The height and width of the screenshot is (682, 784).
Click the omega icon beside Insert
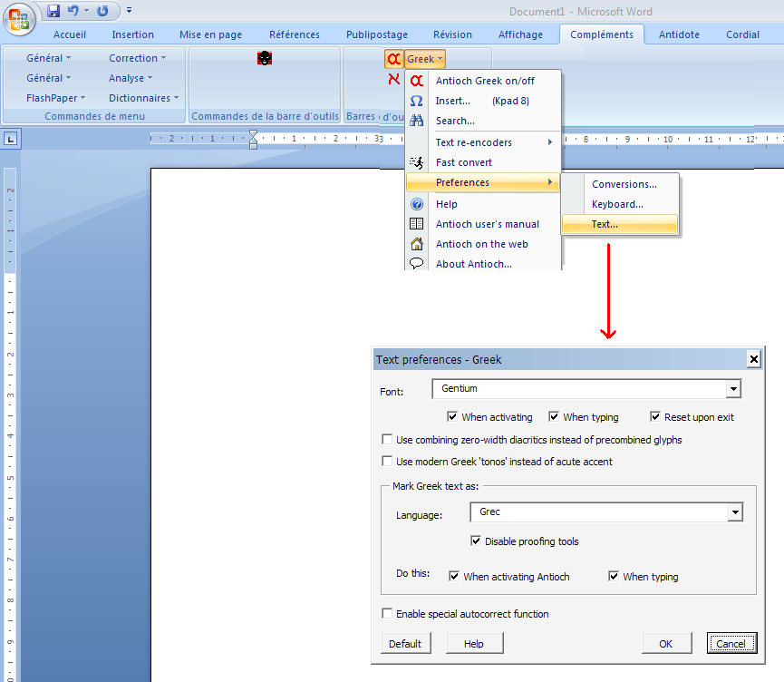(x=417, y=101)
